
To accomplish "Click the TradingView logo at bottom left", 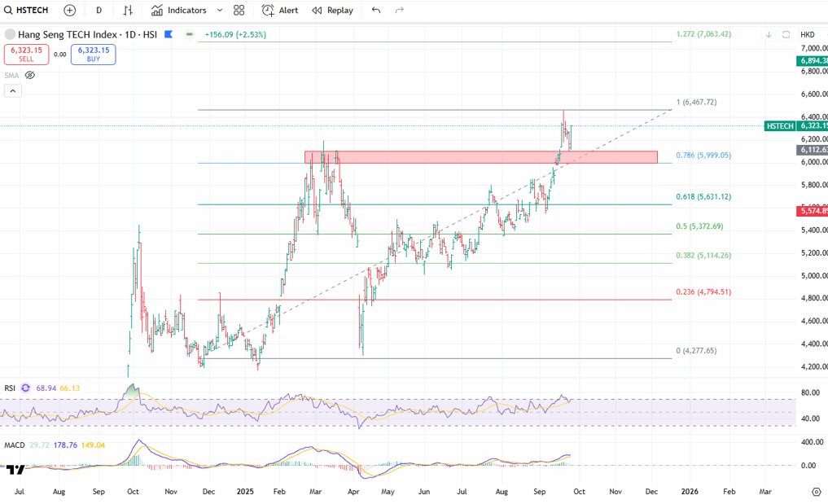I will click(14, 469).
